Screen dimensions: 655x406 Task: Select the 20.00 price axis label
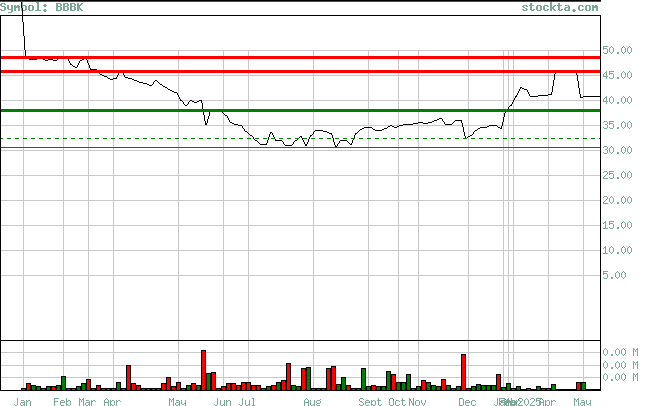(617, 200)
